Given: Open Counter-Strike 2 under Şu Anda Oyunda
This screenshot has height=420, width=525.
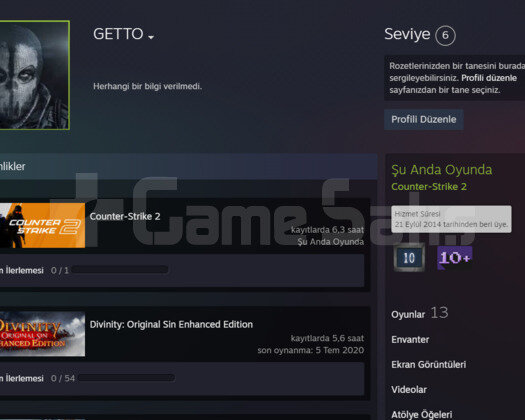Looking at the screenshot, I should 429,187.
